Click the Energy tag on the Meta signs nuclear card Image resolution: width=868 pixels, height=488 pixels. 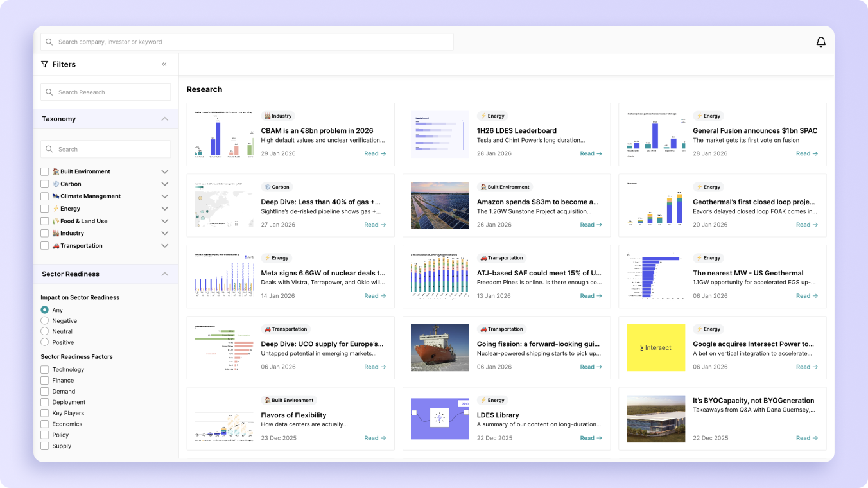tap(276, 258)
